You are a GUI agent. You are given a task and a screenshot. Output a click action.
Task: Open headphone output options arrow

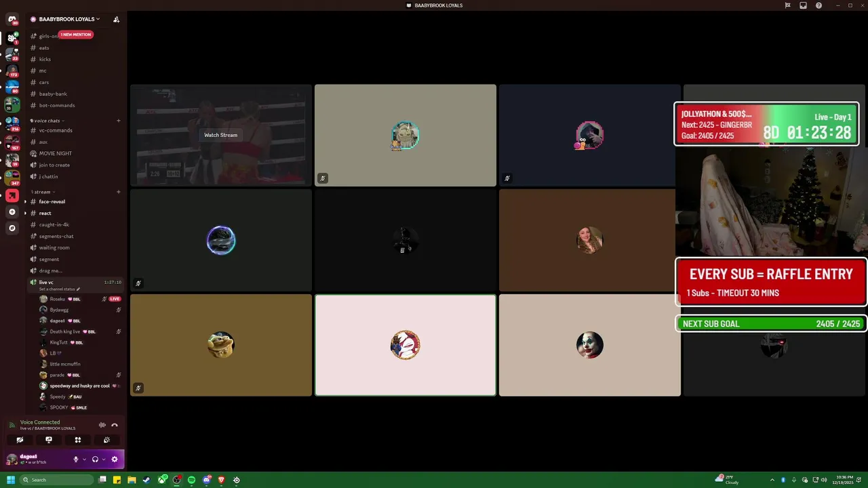(103, 459)
